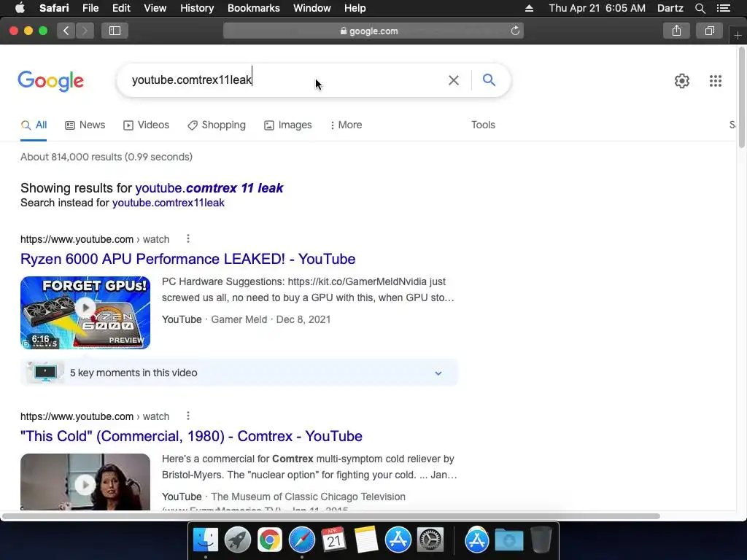Open the Apple menu
The height and width of the screenshot is (560, 747).
(20, 8)
